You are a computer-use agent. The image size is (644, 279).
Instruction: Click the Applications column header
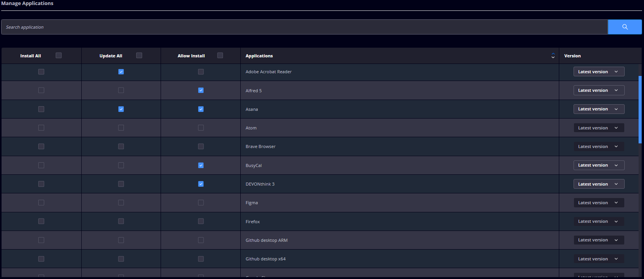click(x=259, y=56)
